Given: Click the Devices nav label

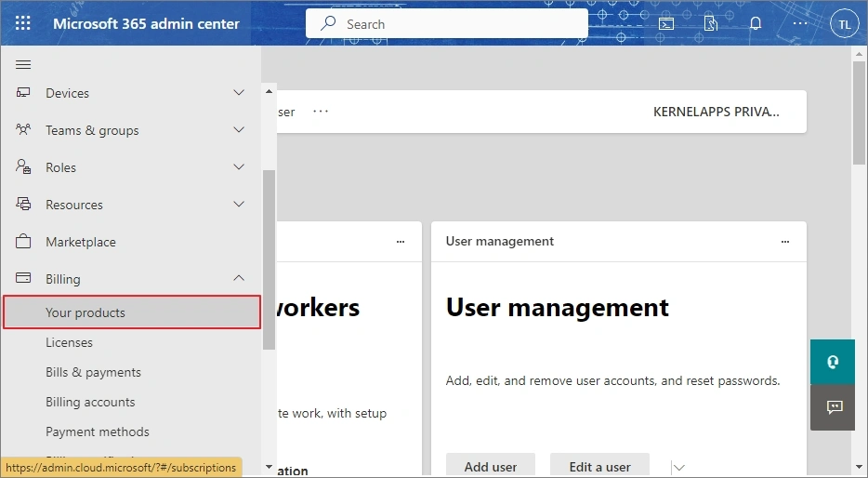Looking at the screenshot, I should pos(68,93).
